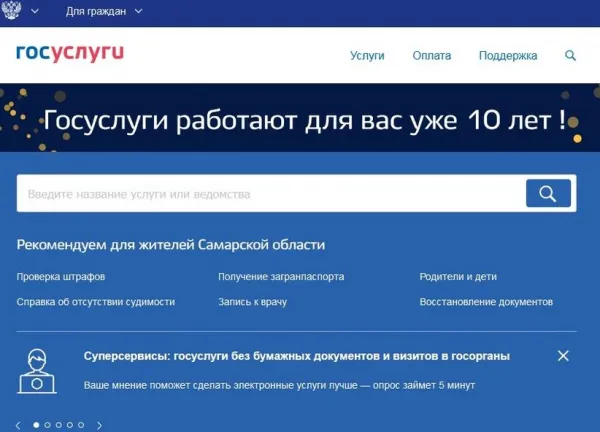Open the Услуги menu

tap(367, 56)
